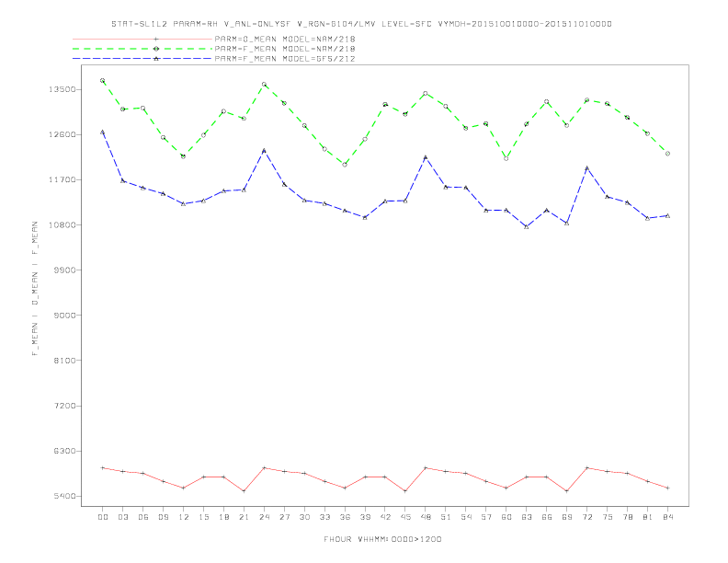Click x-axis tick label 03

point(123,517)
